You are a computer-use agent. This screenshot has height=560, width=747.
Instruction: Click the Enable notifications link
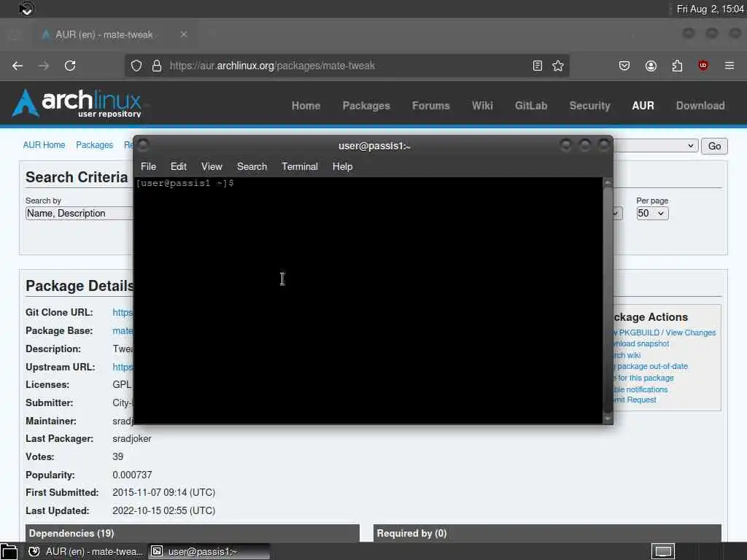click(x=640, y=389)
